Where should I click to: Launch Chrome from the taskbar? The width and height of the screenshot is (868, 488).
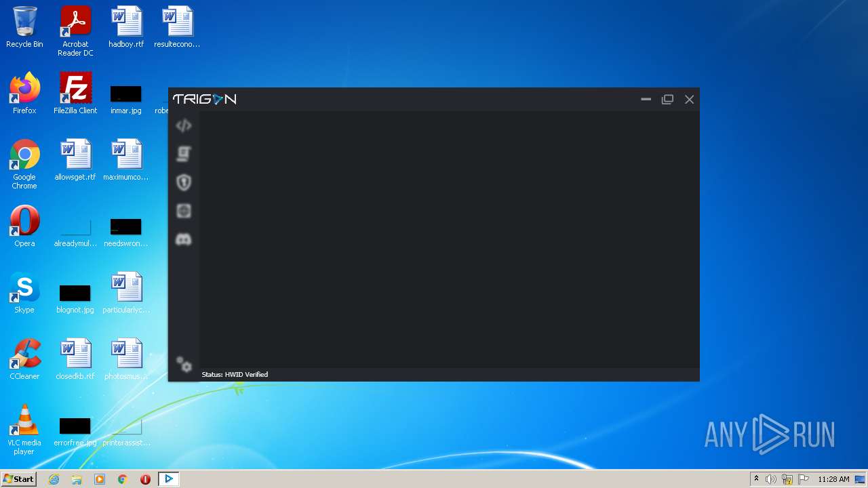(x=123, y=479)
